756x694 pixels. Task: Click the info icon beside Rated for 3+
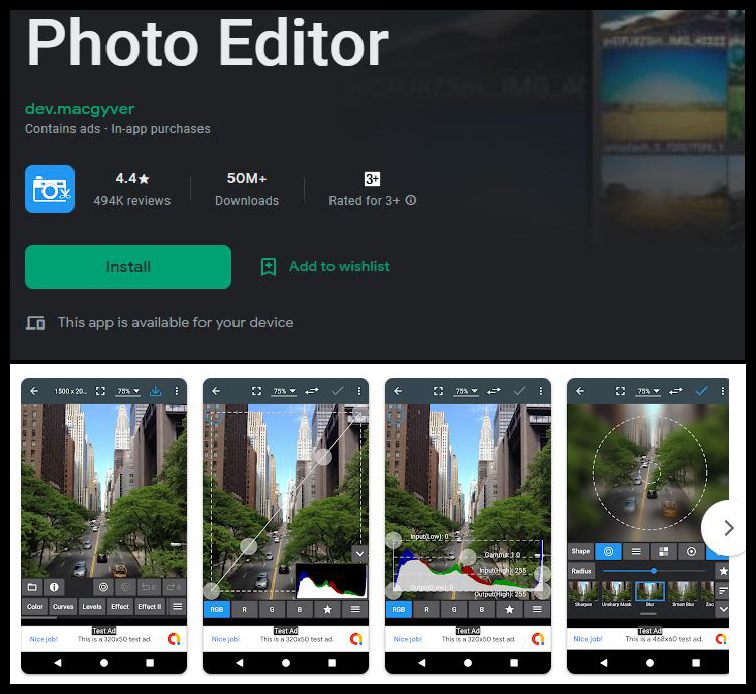pyautogui.click(x=411, y=200)
